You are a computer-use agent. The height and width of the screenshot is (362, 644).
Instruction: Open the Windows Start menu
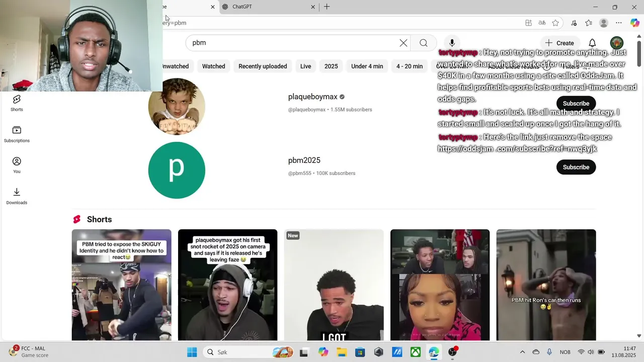point(192,352)
